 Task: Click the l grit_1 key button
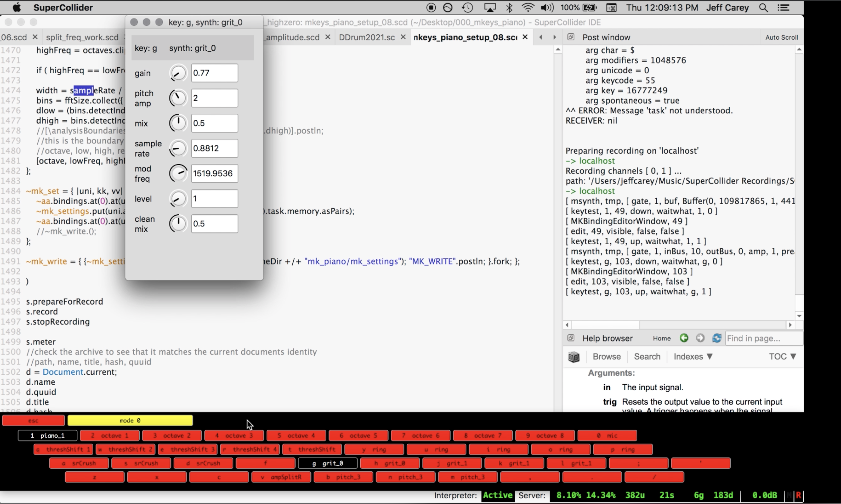click(576, 463)
